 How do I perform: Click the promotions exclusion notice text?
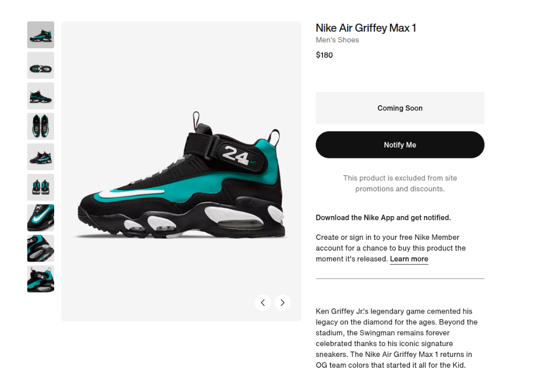[x=400, y=183]
